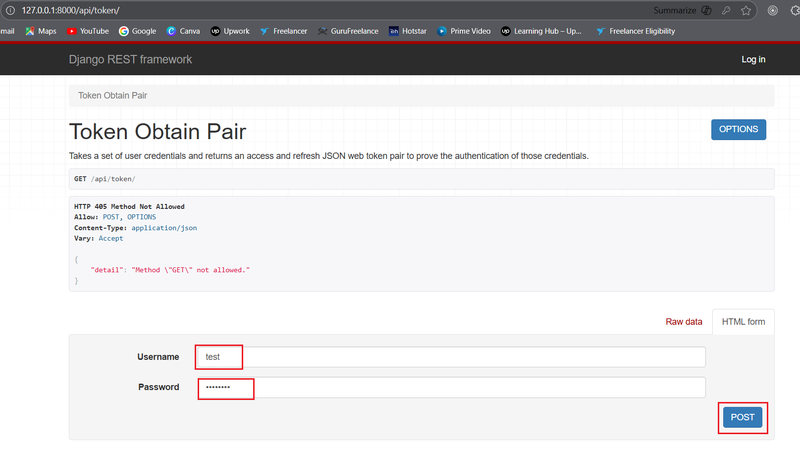Click the Accept value in Vary header
This screenshot has width=800, height=449.
111,238
